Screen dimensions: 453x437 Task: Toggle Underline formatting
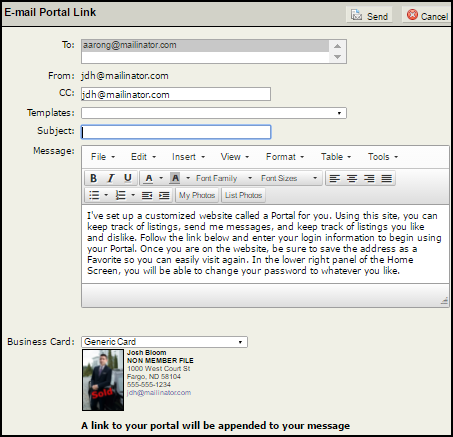point(128,178)
